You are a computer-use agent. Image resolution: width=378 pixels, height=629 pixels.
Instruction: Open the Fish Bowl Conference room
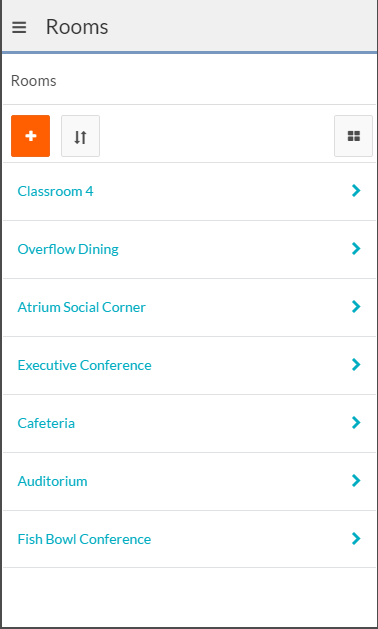tap(84, 539)
